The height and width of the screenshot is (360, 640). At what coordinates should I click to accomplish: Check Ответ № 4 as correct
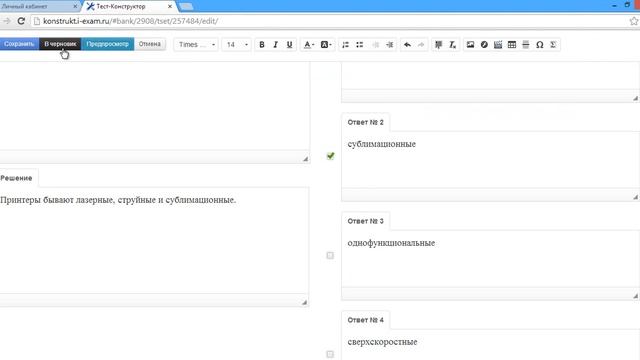coord(330,354)
